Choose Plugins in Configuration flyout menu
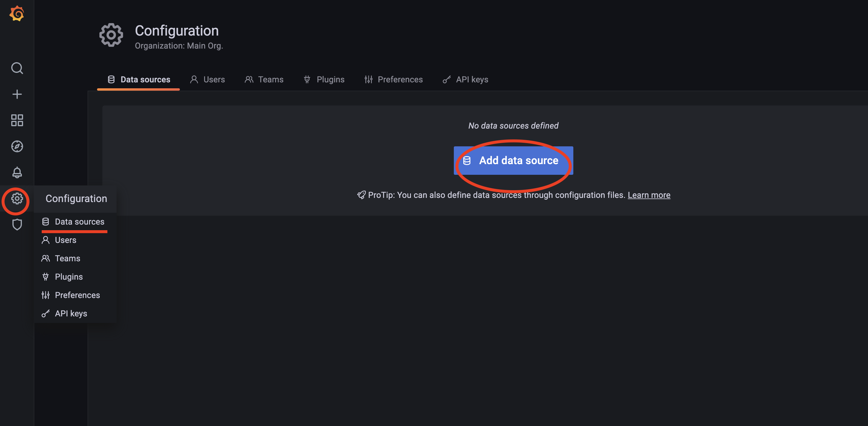The height and width of the screenshot is (426, 868). point(68,277)
